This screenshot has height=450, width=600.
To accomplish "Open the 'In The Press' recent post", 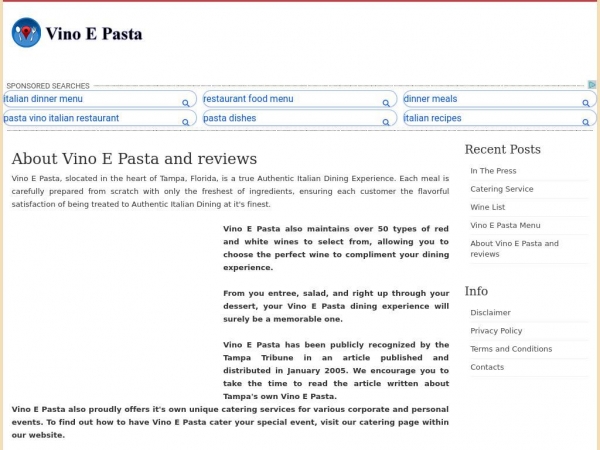I will [x=493, y=171].
